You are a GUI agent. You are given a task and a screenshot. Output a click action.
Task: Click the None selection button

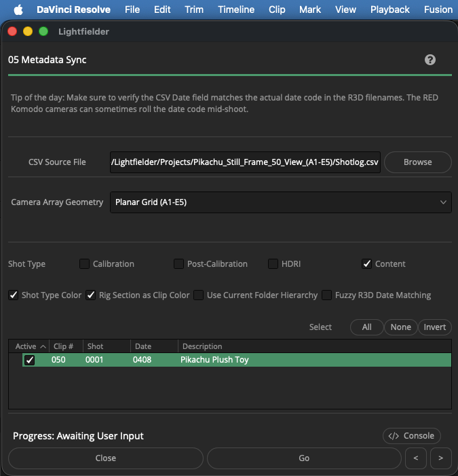401,327
